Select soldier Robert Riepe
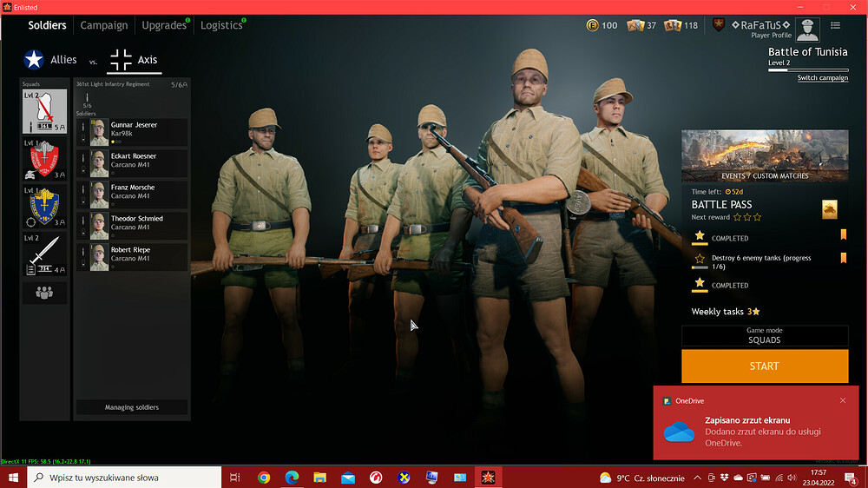 [132, 258]
